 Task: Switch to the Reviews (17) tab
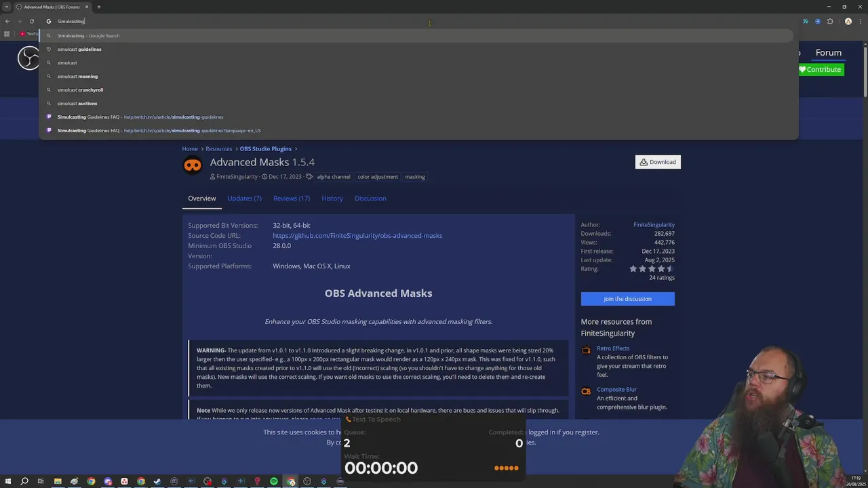[292, 198]
